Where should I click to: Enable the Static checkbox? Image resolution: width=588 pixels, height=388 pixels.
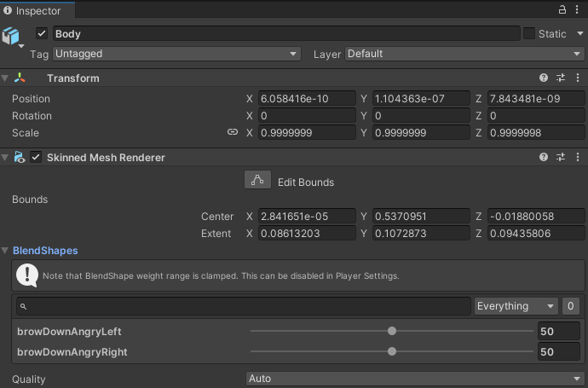click(x=528, y=33)
